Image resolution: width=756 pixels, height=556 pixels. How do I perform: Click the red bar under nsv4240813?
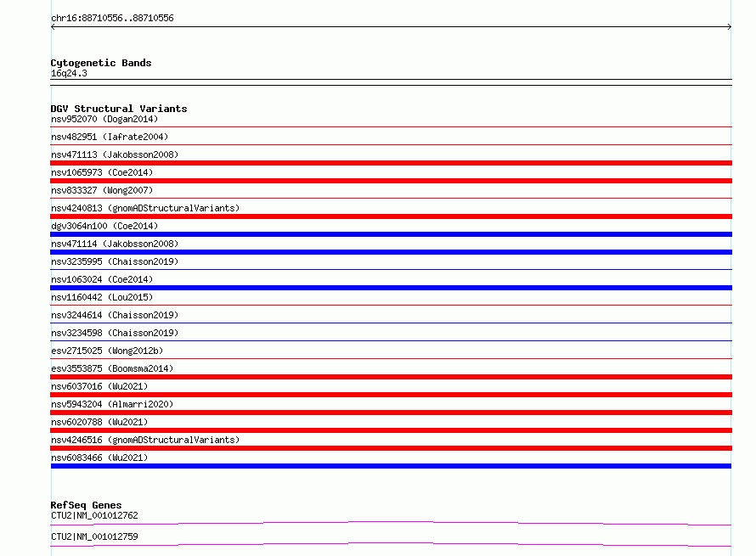(x=391, y=216)
